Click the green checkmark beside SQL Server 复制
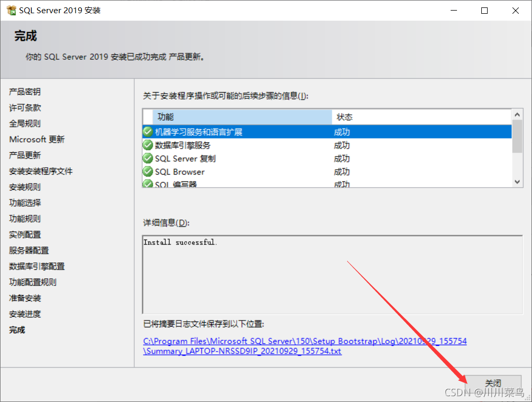The width and height of the screenshot is (532, 402). point(148,158)
